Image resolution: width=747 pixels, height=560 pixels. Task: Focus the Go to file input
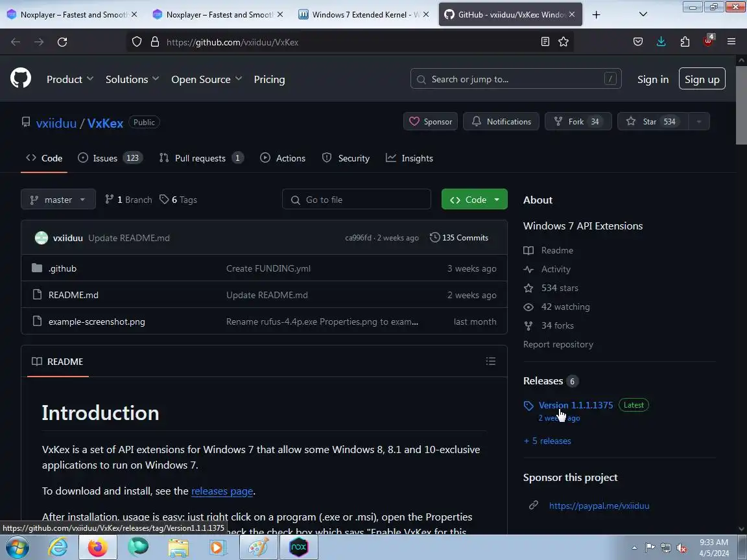pos(357,200)
